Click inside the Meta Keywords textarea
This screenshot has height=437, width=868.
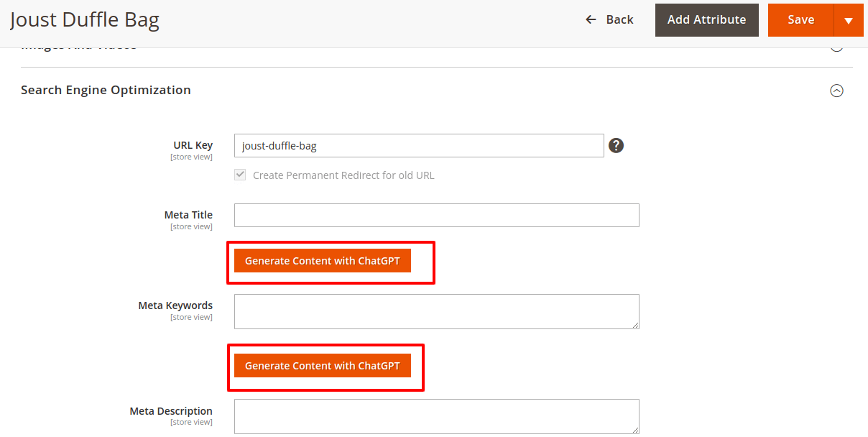436,311
